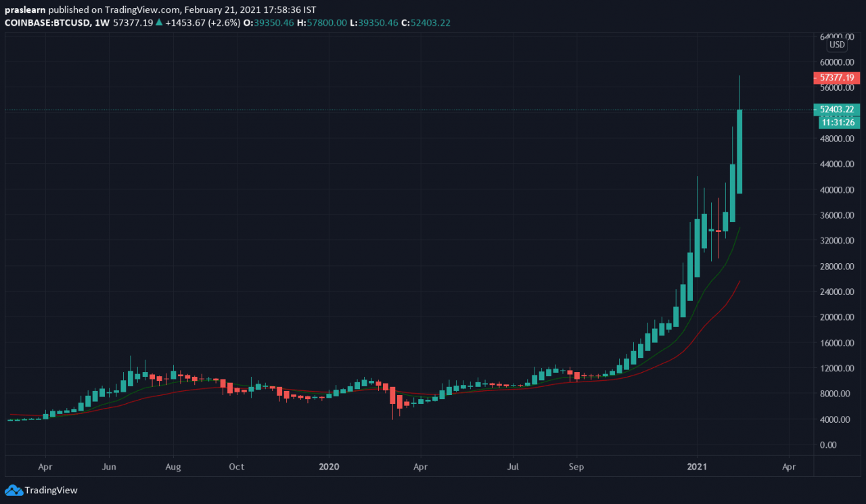Viewport: 866px width, 504px height.
Task: Click the 11:31:26 countdown label
Action: tap(839, 122)
